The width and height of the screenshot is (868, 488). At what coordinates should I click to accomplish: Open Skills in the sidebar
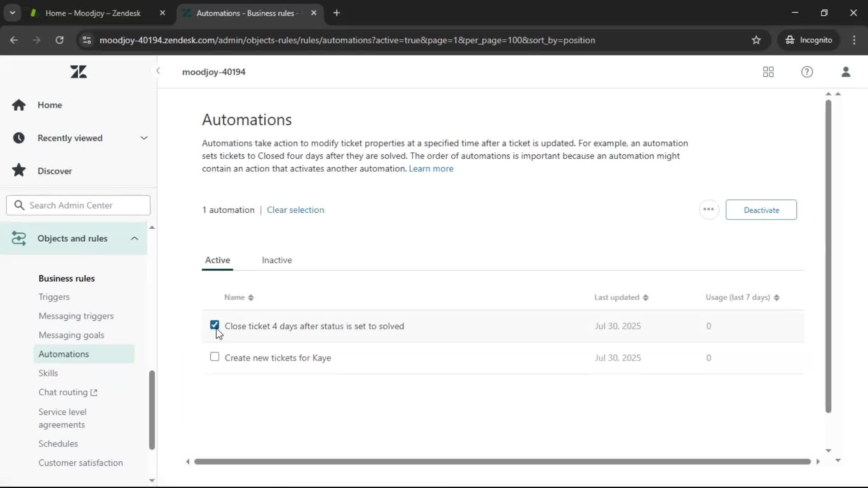[48, 373]
